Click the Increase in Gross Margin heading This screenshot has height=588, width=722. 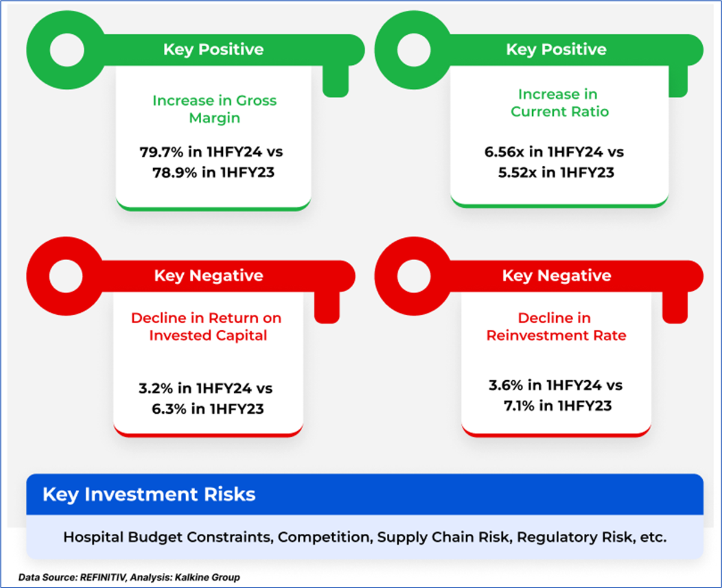(214, 109)
